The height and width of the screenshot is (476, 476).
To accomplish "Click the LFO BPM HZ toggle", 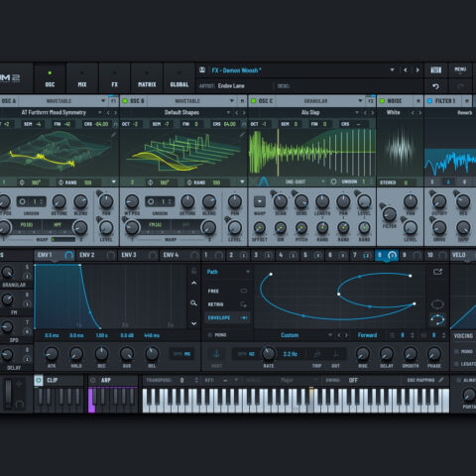I will coord(247,354).
